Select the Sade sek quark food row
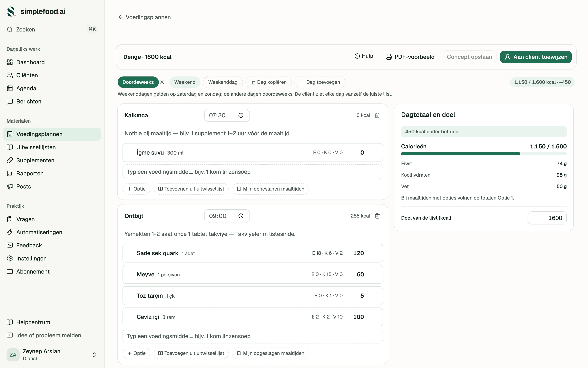The width and height of the screenshot is (588, 368). tap(252, 253)
